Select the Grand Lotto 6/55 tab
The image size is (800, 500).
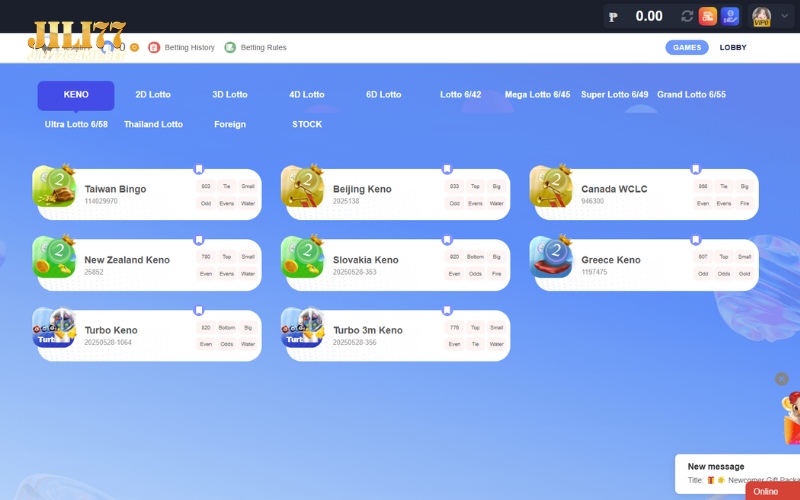(x=691, y=94)
